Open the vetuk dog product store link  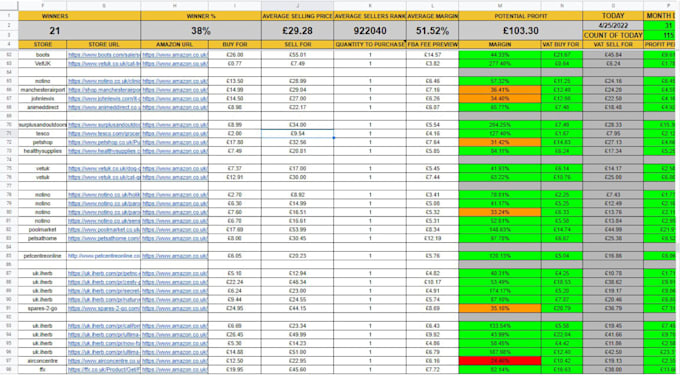pyautogui.click(x=104, y=168)
